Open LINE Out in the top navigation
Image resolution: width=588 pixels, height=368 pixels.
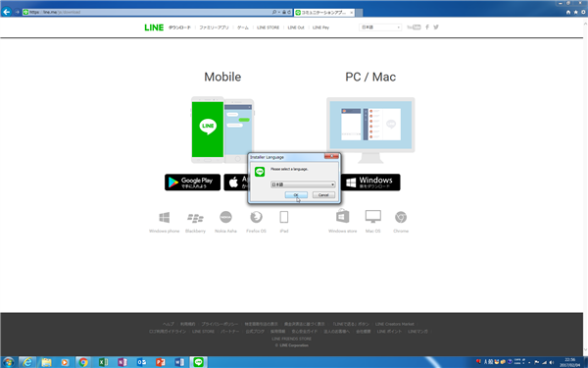tap(296, 27)
